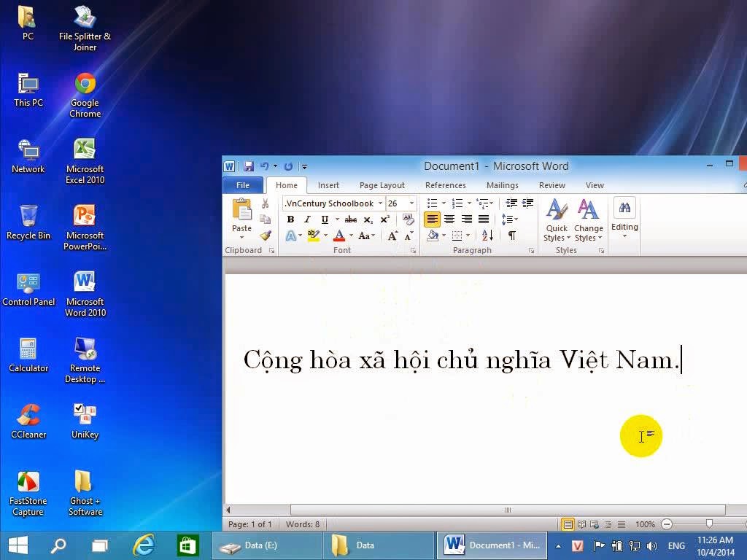
Task: Click the Numbering list icon
Action: pyautogui.click(x=457, y=203)
